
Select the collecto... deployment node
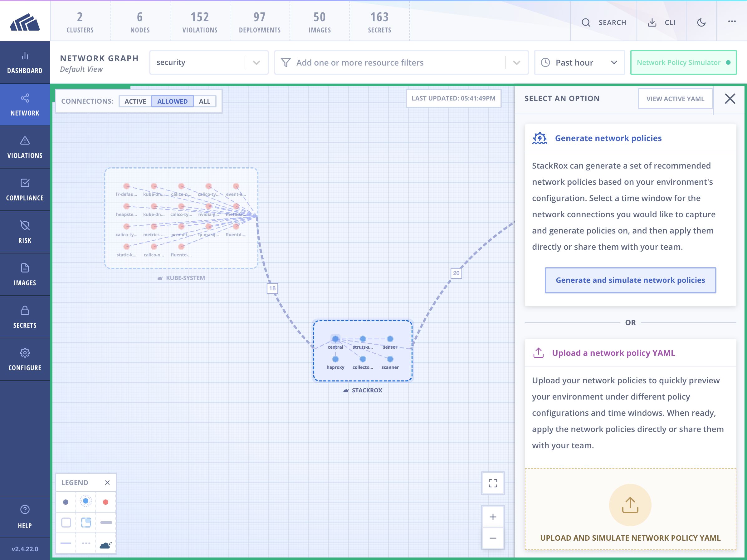[362, 359]
